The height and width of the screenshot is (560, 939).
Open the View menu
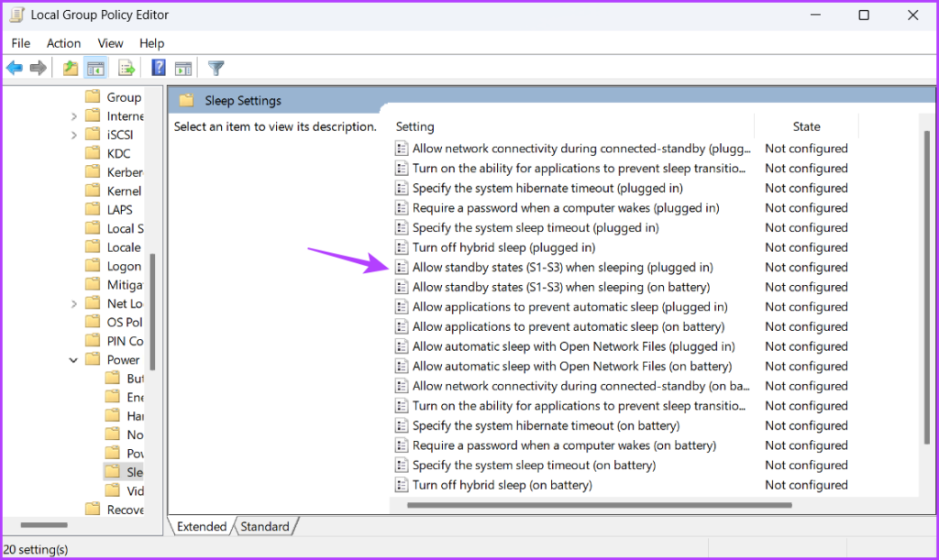110,43
